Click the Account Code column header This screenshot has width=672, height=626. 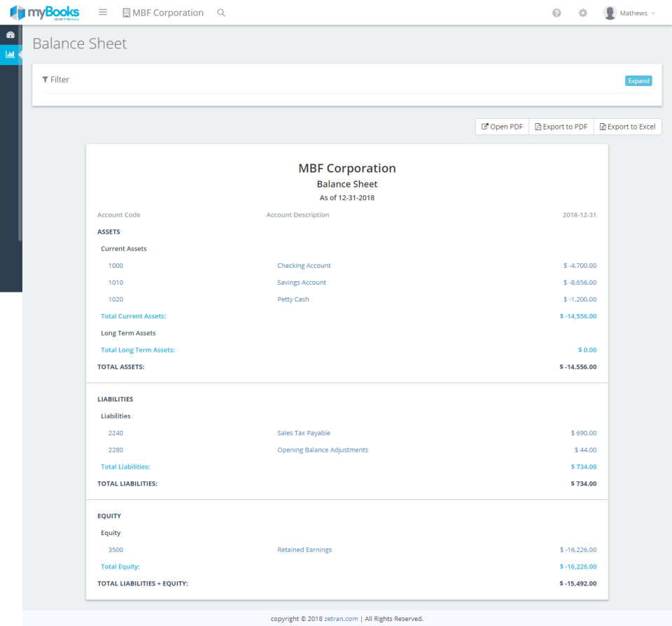coord(119,215)
